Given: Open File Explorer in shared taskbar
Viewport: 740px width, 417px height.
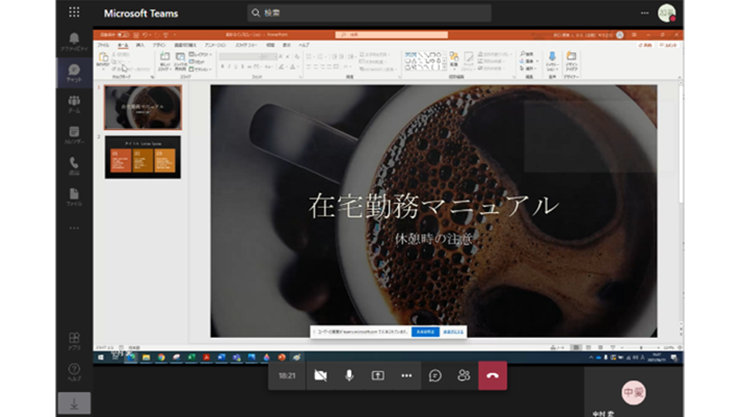Looking at the screenshot, I should click(146, 358).
